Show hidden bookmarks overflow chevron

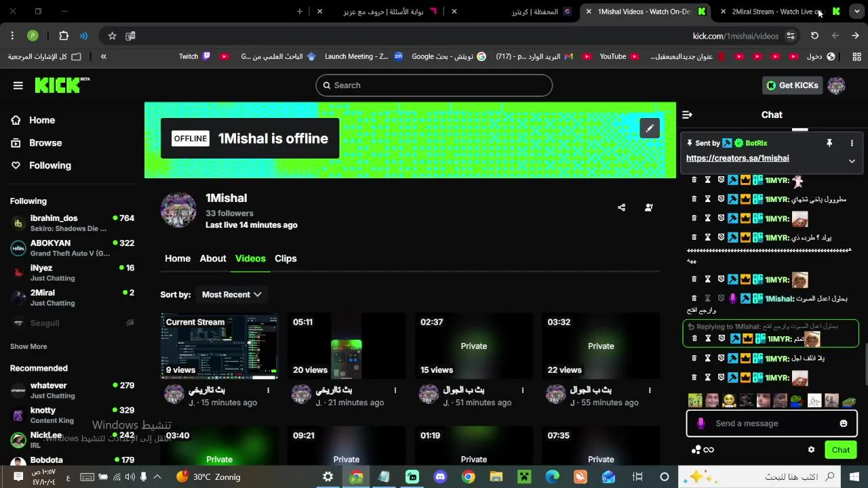coord(103,56)
